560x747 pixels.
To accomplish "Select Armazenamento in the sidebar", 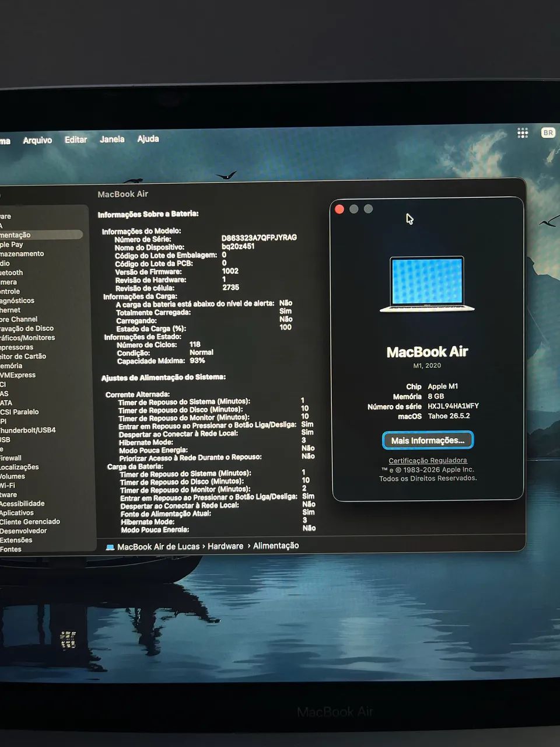I will tap(22, 254).
